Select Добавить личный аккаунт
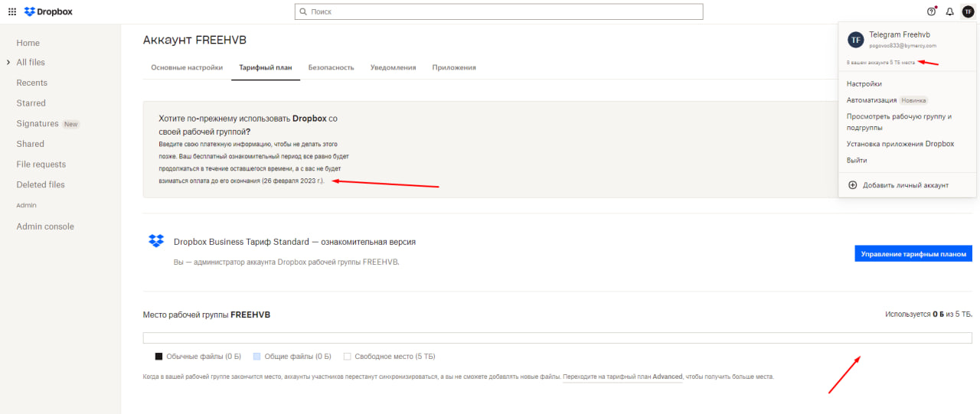The width and height of the screenshot is (980, 414). click(x=906, y=185)
